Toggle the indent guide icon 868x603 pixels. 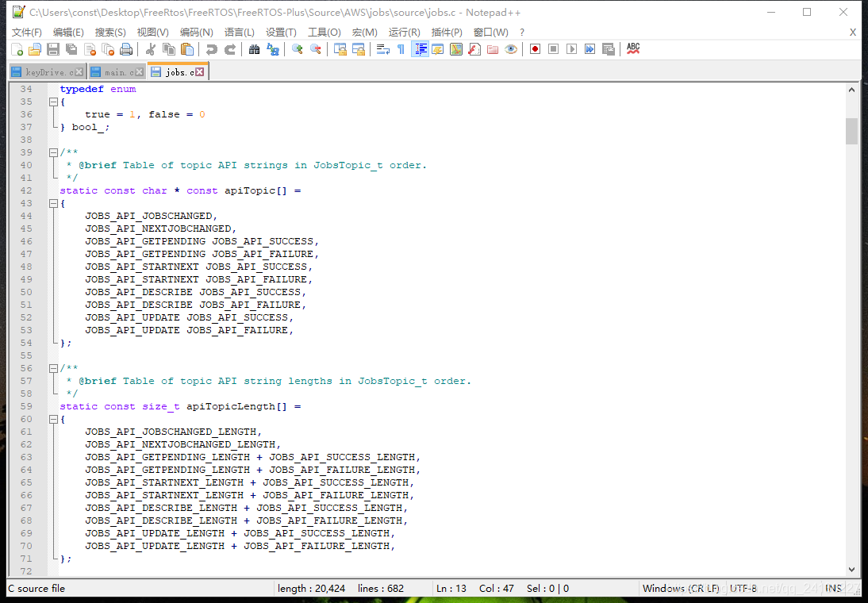pyautogui.click(x=420, y=49)
